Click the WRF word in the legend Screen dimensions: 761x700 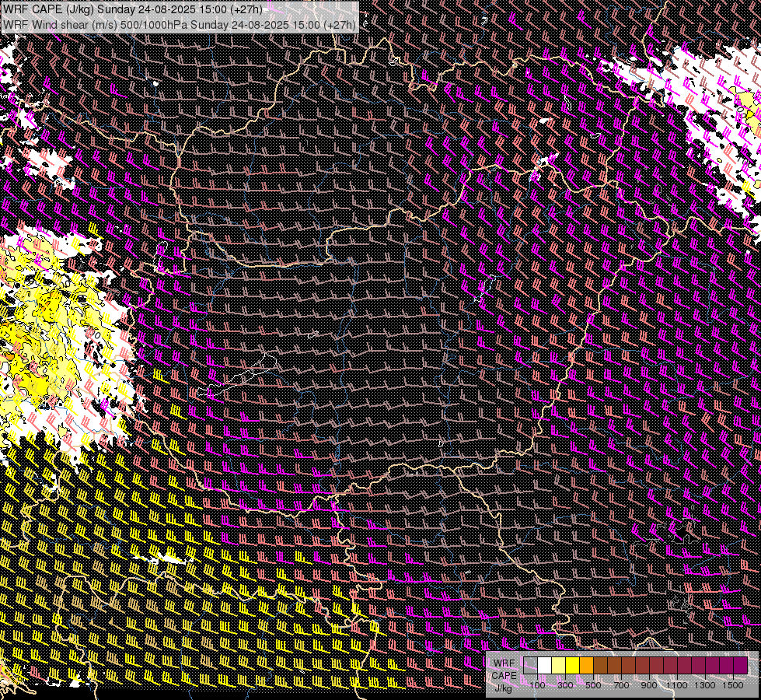[x=504, y=663]
